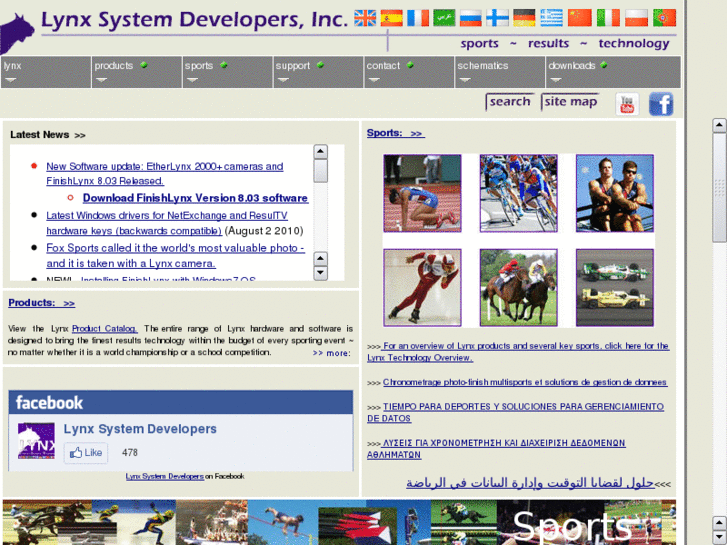Open the schematics menu
Screen dimensions: 727x545
pos(500,72)
